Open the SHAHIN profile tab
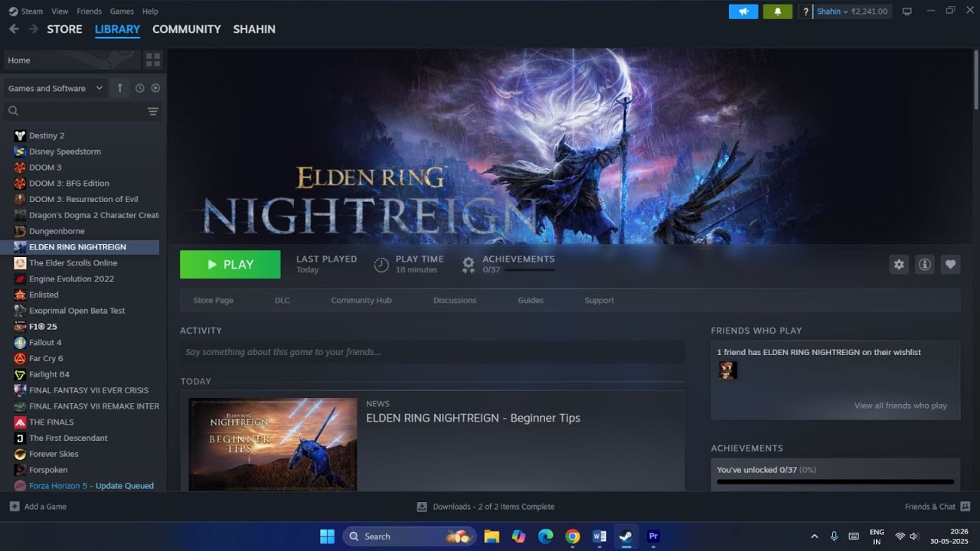Viewport: 980px width, 551px height. click(x=254, y=29)
